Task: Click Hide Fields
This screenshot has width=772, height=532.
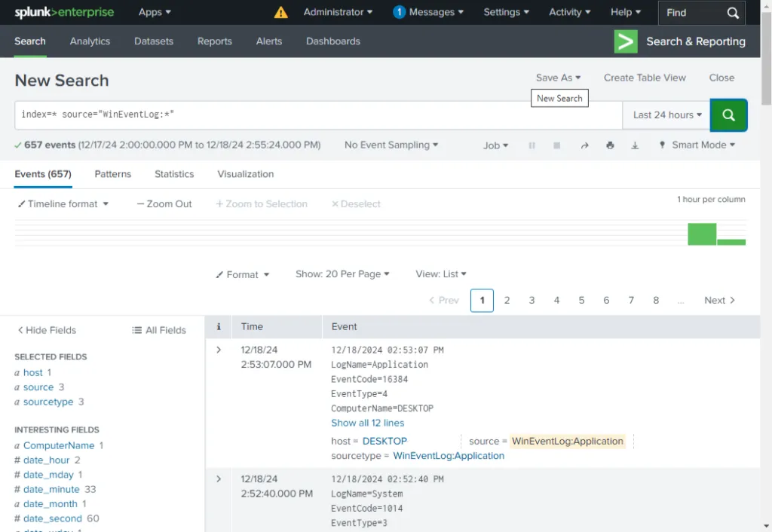Action: pyautogui.click(x=47, y=331)
